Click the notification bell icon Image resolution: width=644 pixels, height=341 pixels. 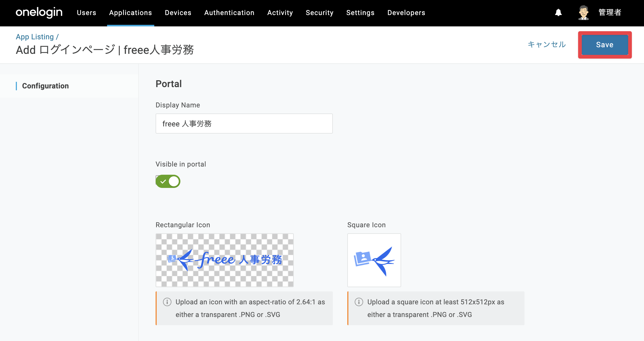558,13
